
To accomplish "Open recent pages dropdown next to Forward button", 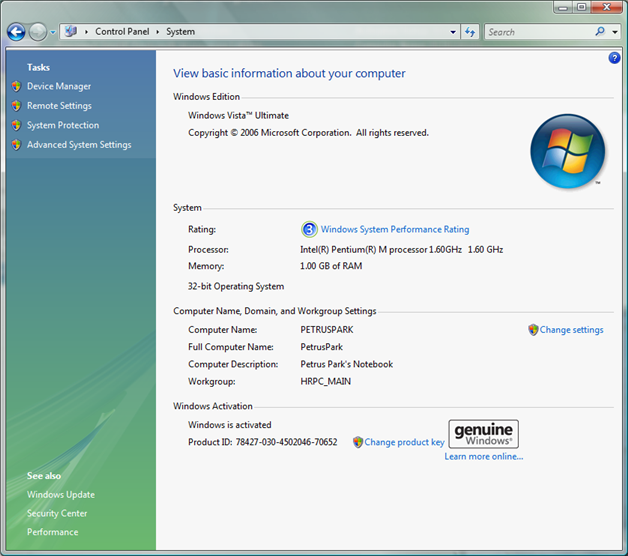I will [53, 32].
